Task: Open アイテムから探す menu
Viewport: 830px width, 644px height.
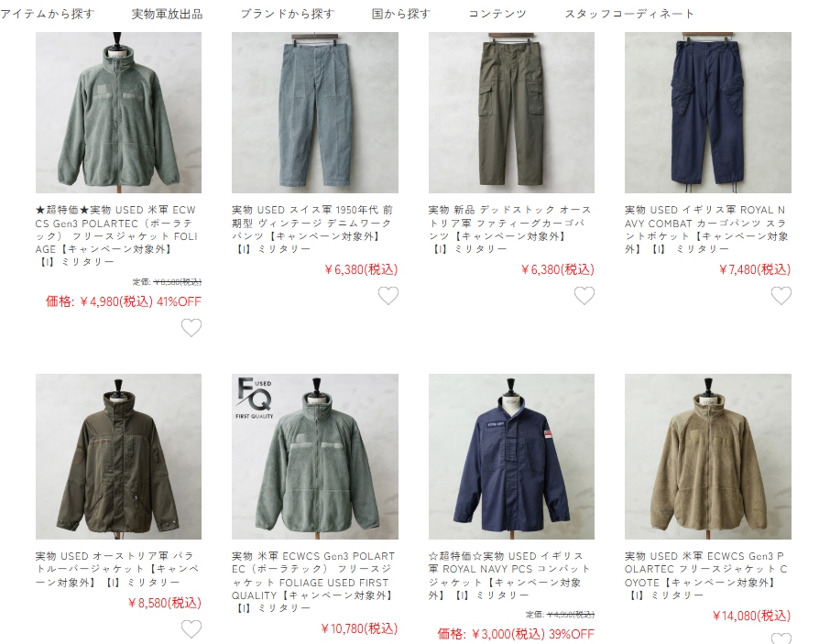Action: tap(47, 14)
